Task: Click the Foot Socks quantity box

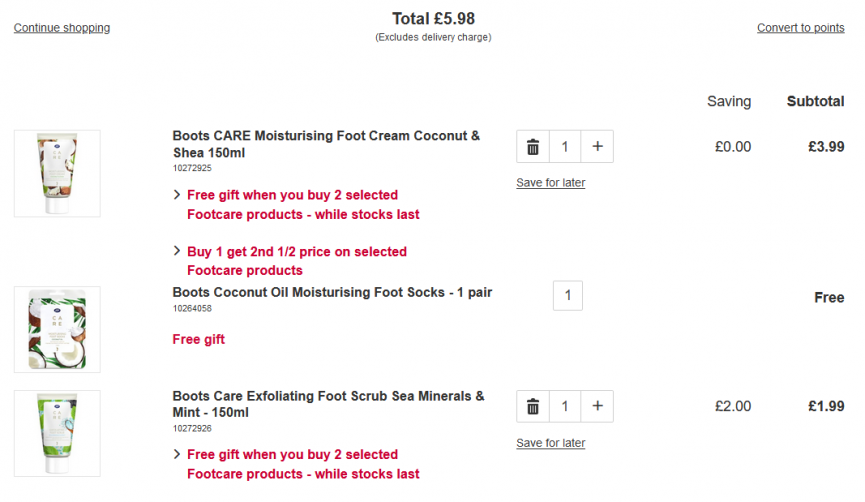Action: click(x=568, y=296)
